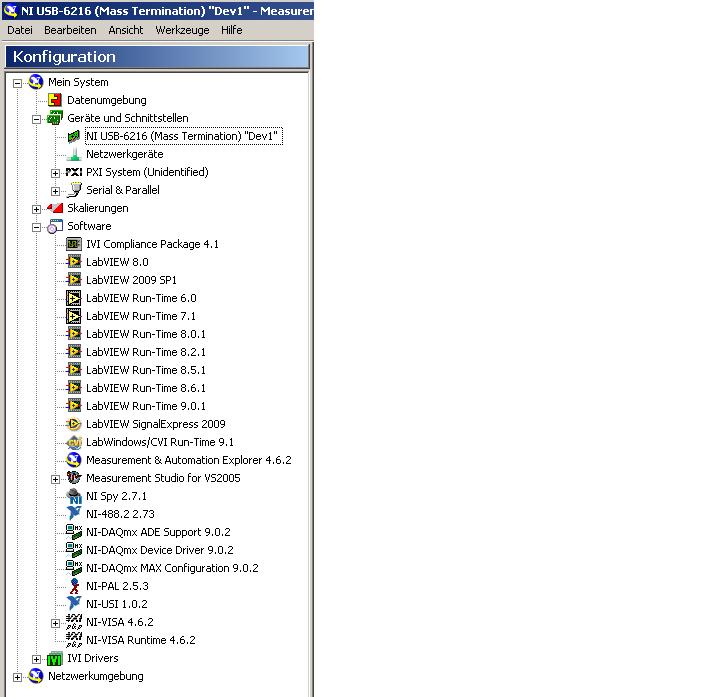720x697 pixels.
Task: Click the NI Spy 2.7.1 icon
Action: pos(73,496)
